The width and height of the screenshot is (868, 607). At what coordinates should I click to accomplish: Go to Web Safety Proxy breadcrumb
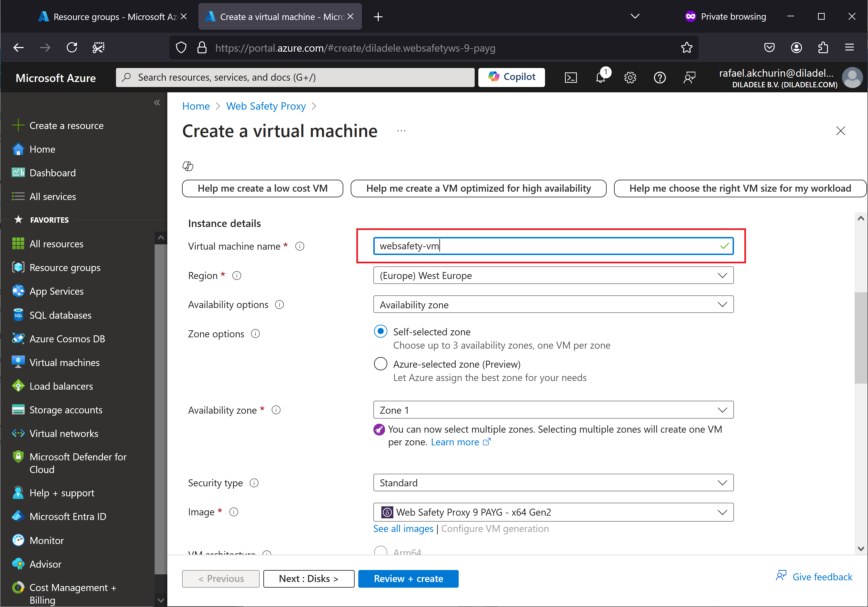click(266, 106)
